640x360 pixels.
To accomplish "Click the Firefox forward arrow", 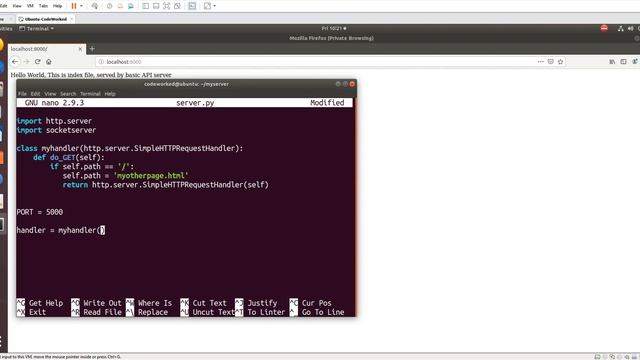I will pyautogui.click(x=27, y=62).
